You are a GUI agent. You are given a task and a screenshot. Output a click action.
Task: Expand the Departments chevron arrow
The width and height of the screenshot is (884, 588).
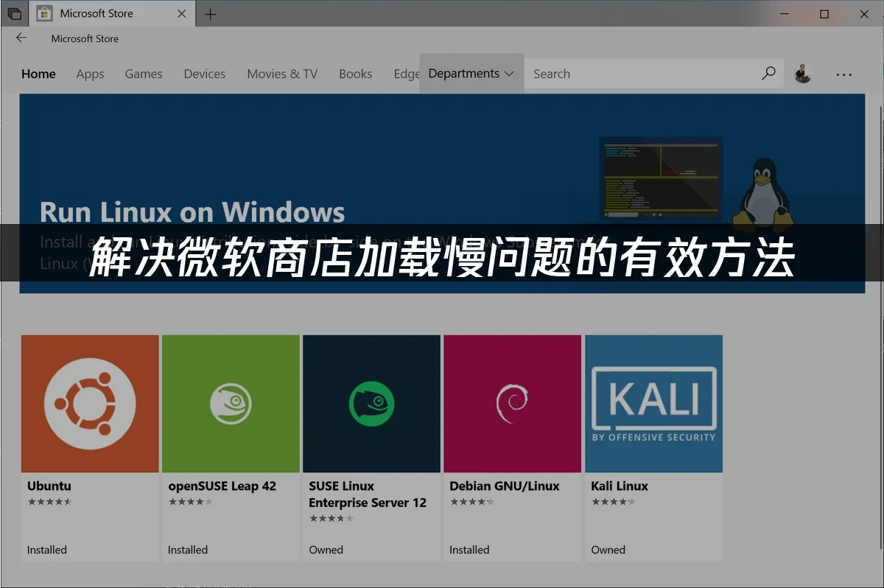pos(509,74)
